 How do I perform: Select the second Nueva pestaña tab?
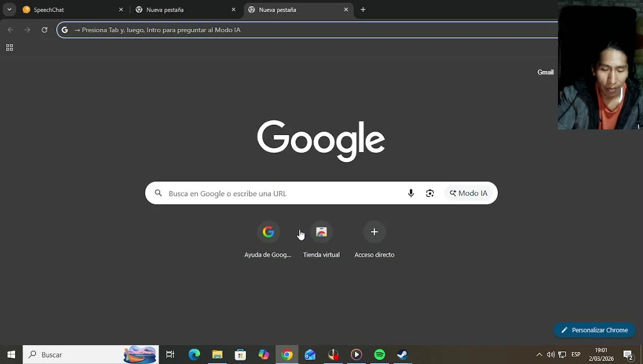298,10
